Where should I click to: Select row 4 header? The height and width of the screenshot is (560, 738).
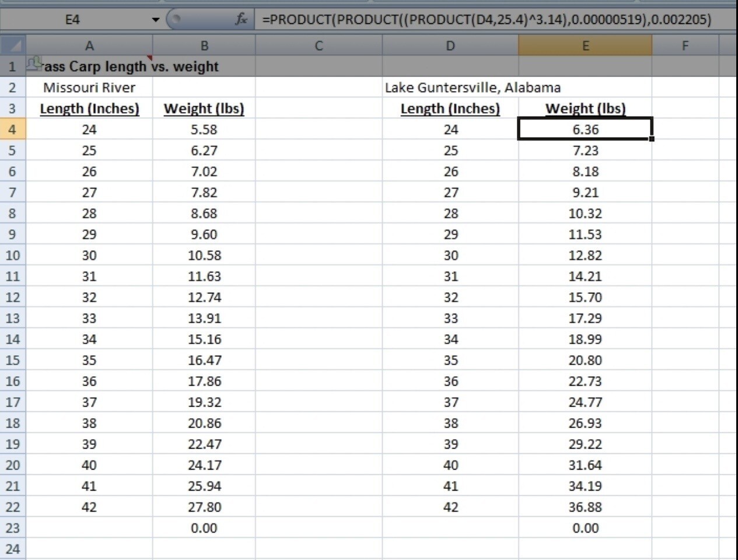(13, 129)
